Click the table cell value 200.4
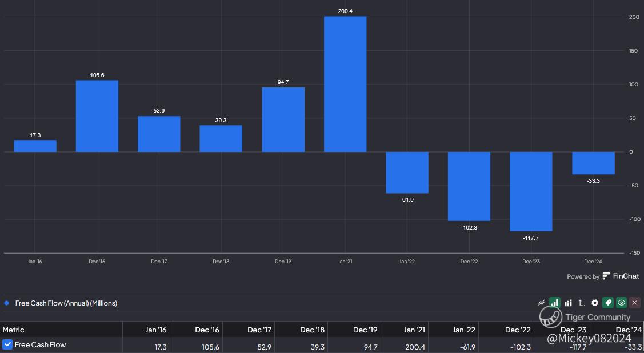Viewport: 644px width, 353px height. pos(415,347)
